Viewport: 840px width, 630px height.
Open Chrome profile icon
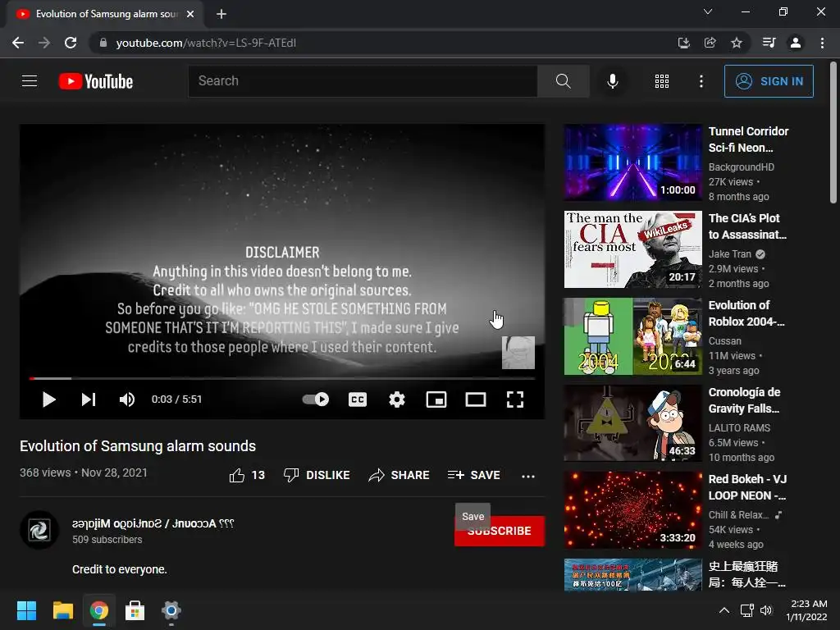pyautogui.click(x=796, y=43)
